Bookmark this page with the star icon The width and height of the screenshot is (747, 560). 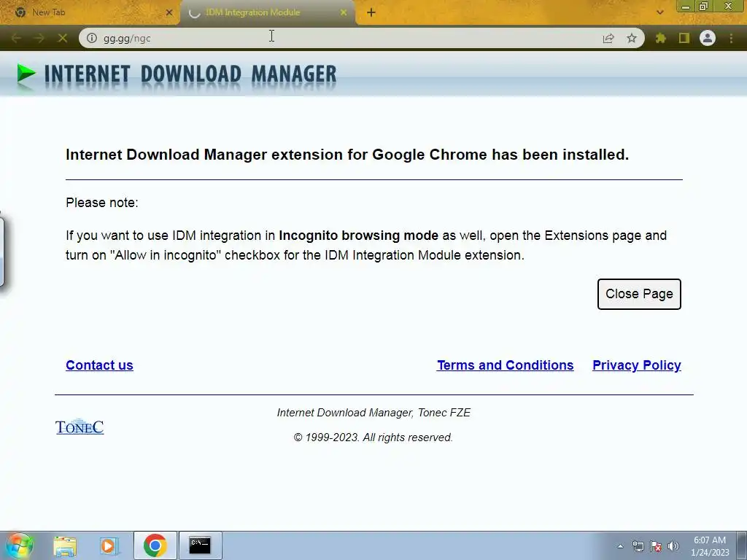[x=632, y=38]
